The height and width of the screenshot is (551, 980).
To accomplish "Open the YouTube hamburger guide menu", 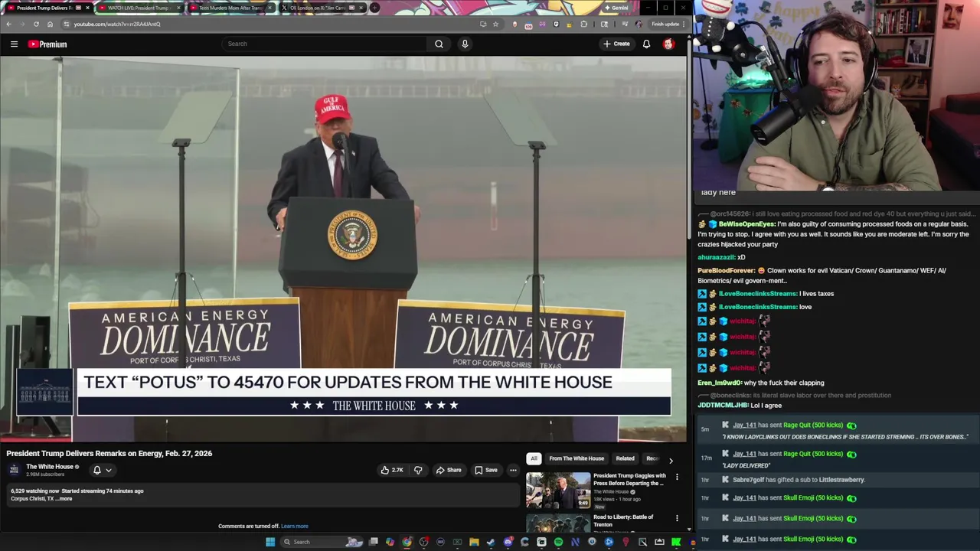I will (x=14, y=44).
